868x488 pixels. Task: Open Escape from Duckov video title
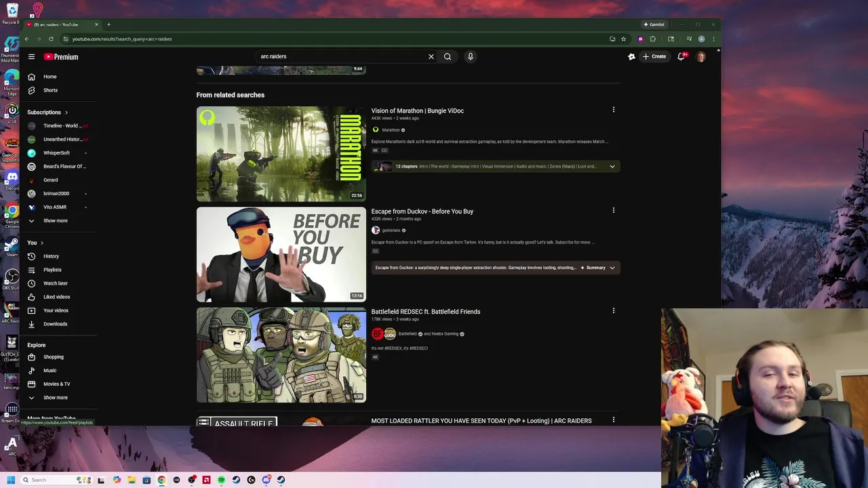tap(422, 211)
